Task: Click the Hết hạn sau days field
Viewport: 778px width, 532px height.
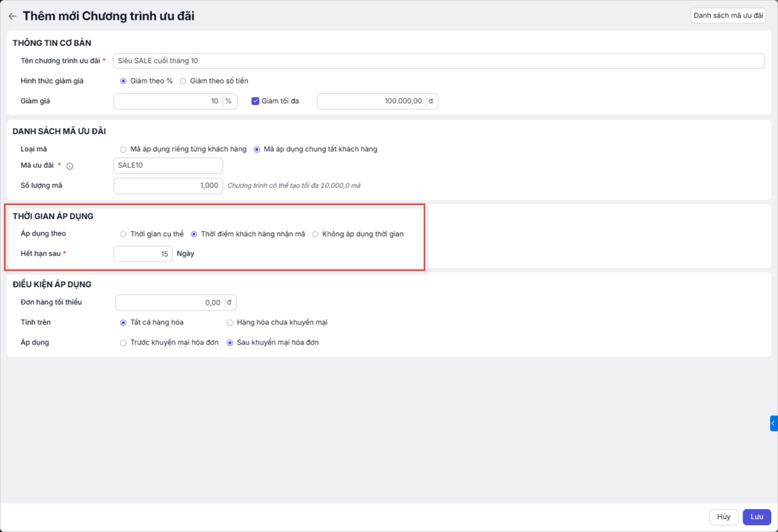Action: pos(142,254)
